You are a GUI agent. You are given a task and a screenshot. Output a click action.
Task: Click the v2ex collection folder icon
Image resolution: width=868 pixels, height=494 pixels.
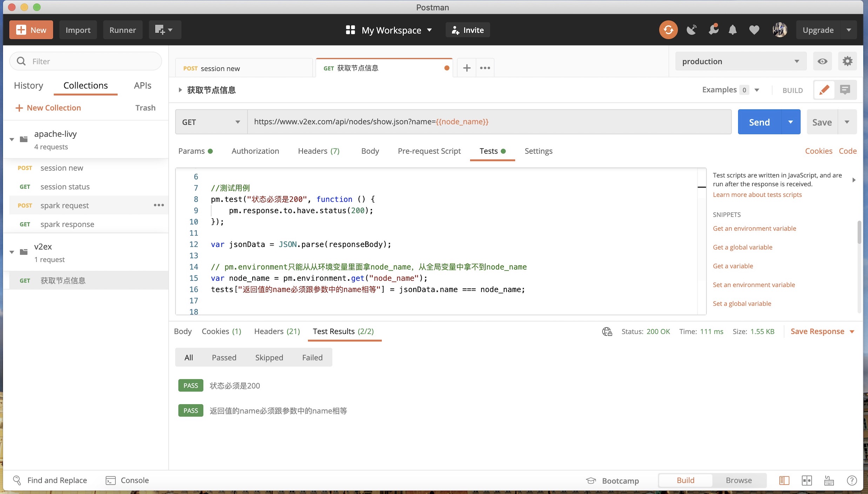[x=24, y=252]
